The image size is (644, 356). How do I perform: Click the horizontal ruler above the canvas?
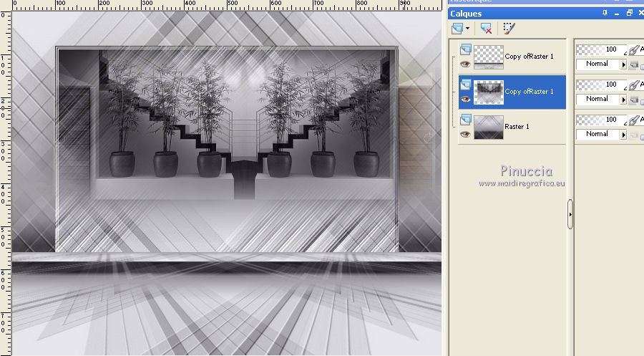point(227,5)
